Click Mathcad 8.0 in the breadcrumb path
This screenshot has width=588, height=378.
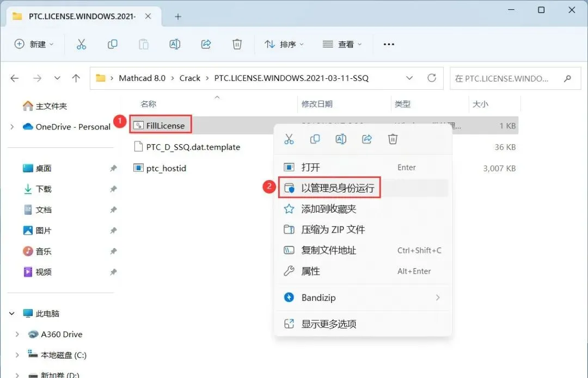142,78
